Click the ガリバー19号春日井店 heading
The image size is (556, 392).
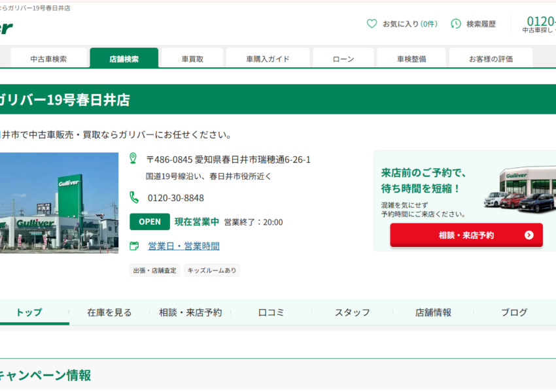(64, 100)
